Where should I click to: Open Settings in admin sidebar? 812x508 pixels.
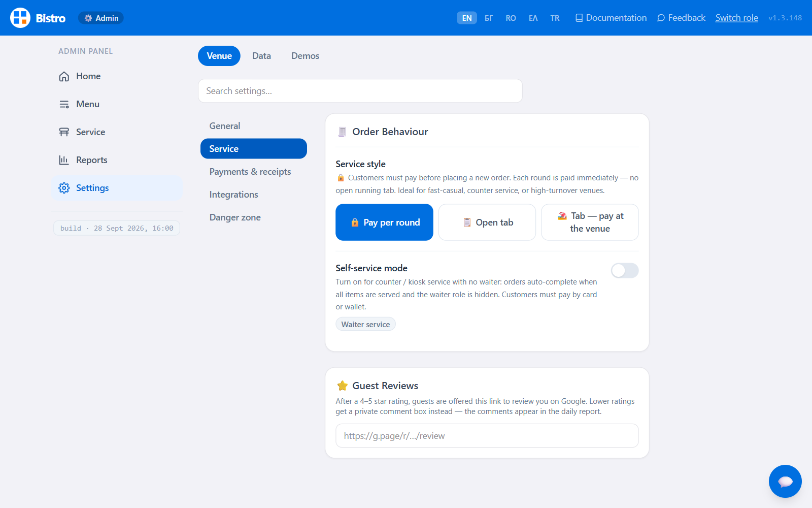point(117,188)
